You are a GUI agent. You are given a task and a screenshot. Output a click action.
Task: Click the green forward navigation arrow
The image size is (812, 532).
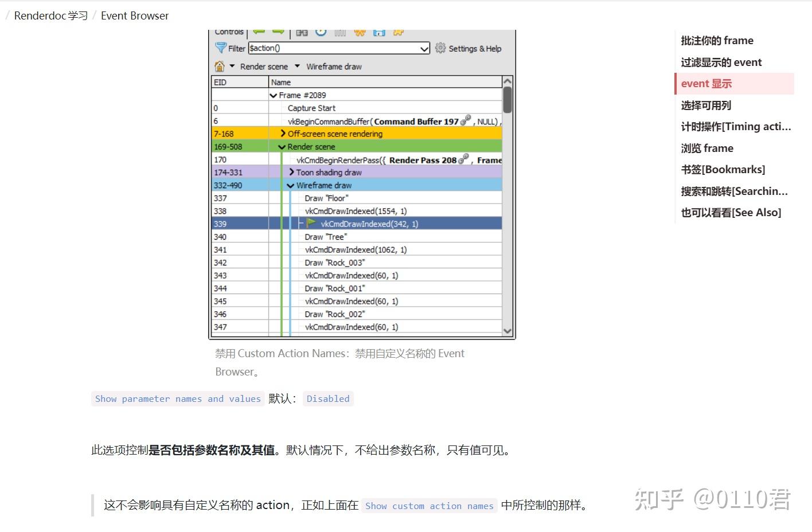278,32
